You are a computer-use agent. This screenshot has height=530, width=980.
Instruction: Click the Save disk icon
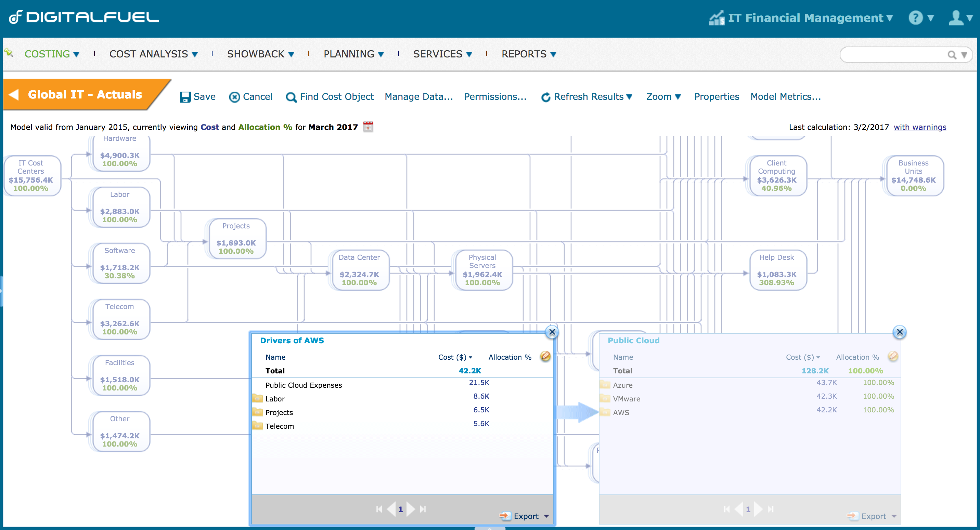tap(185, 97)
